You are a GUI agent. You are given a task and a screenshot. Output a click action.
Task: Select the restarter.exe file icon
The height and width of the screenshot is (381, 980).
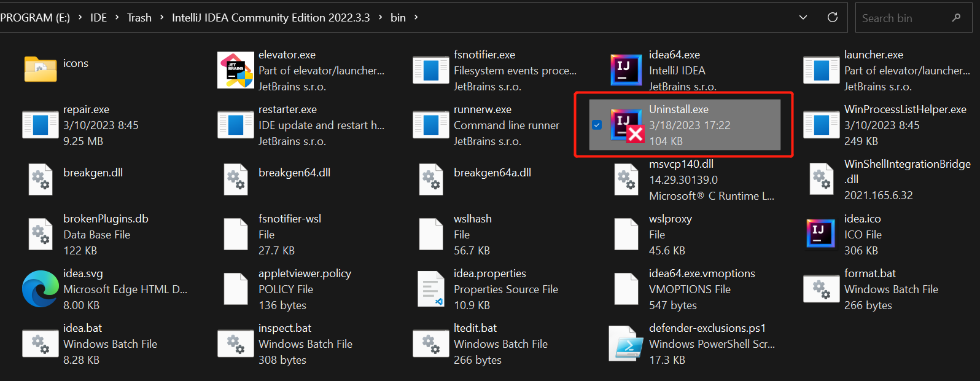[x=236, y=125]
